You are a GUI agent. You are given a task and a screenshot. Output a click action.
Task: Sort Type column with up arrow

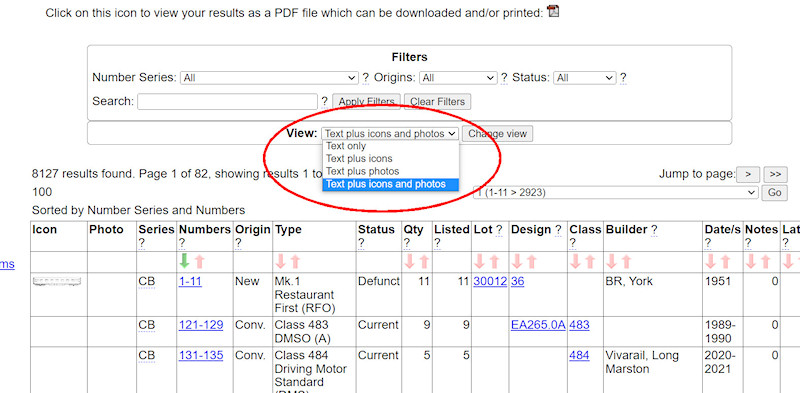point(295,262)
